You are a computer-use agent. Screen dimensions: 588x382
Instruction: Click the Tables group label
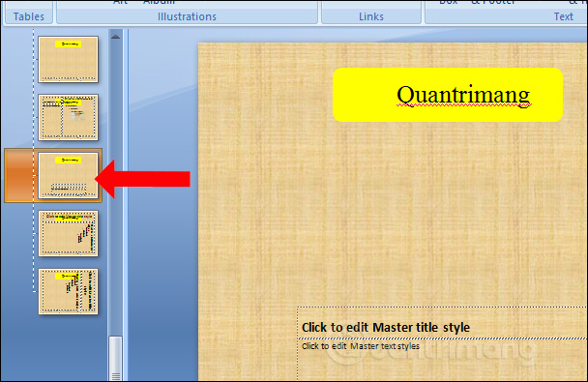(x=29, y=16)
